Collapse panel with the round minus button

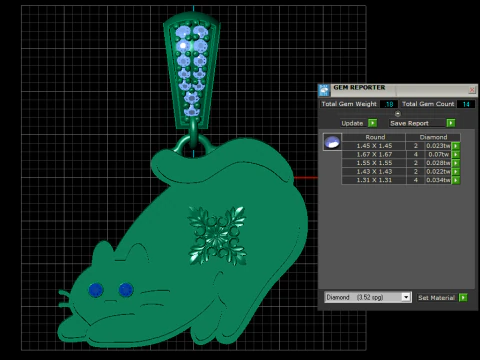(x=398, y=114)
